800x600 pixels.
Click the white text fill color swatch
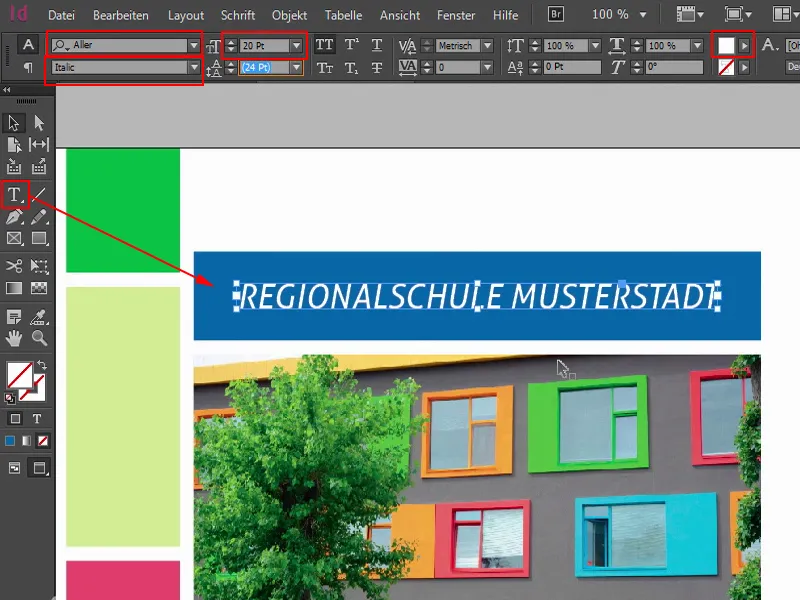click(x=726, y=45)
